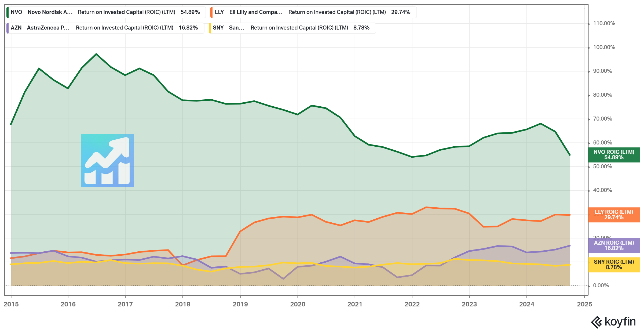The width and height of the screenshot is (644, 333).
Task: Click the 40.00% y-axis label
Action: pyautogui.click(x=602, y=190)
